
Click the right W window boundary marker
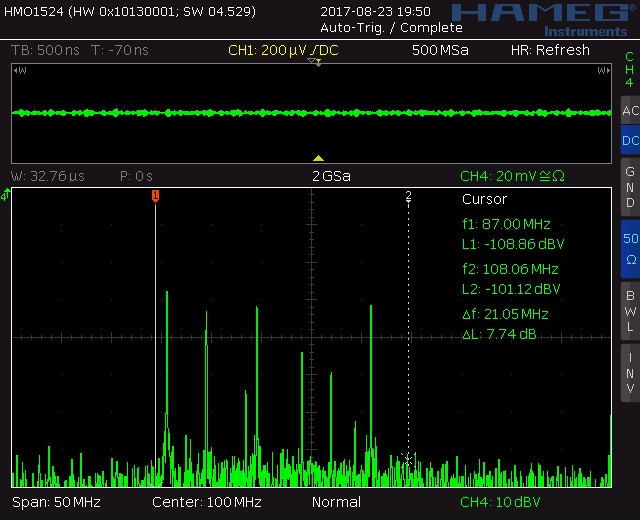pos(603,71)
